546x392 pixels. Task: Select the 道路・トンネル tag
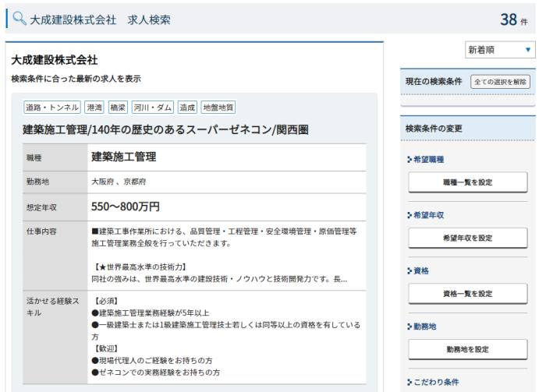[x=52, y=108]
